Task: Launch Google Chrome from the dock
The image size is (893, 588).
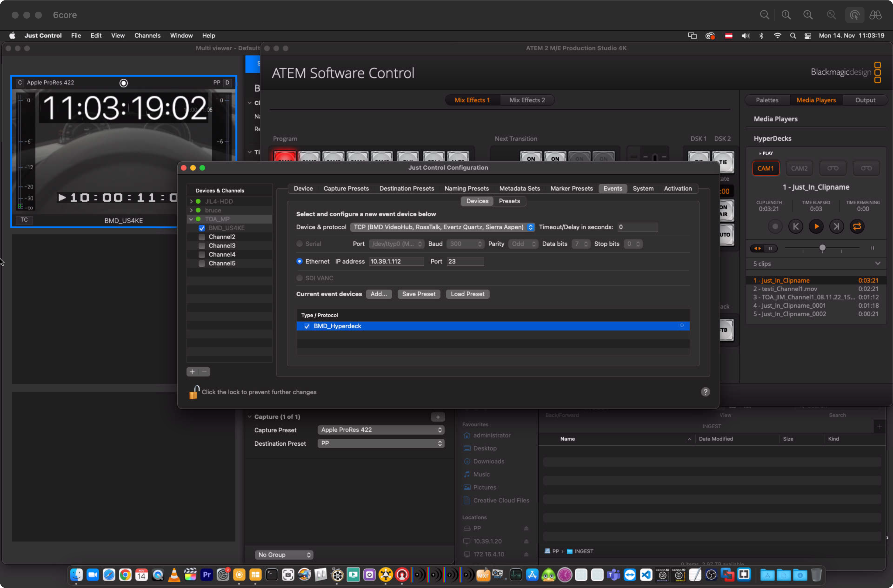Action: (x=125, y=575)
